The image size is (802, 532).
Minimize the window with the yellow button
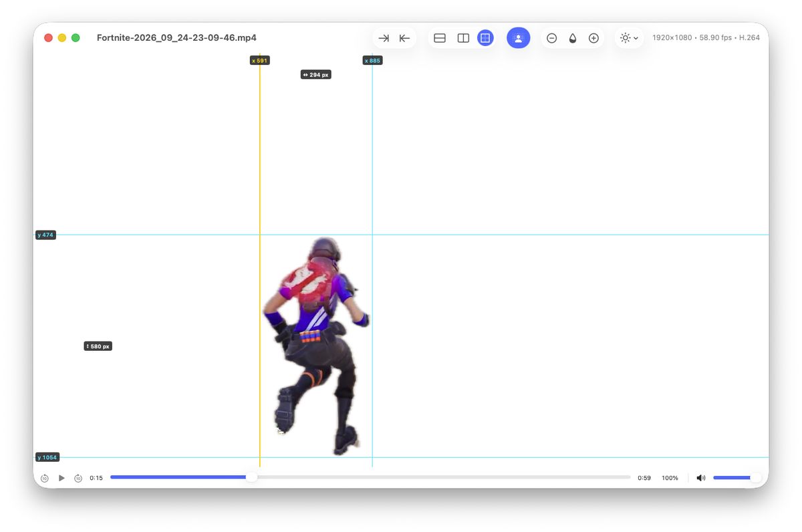pos(62,38)
